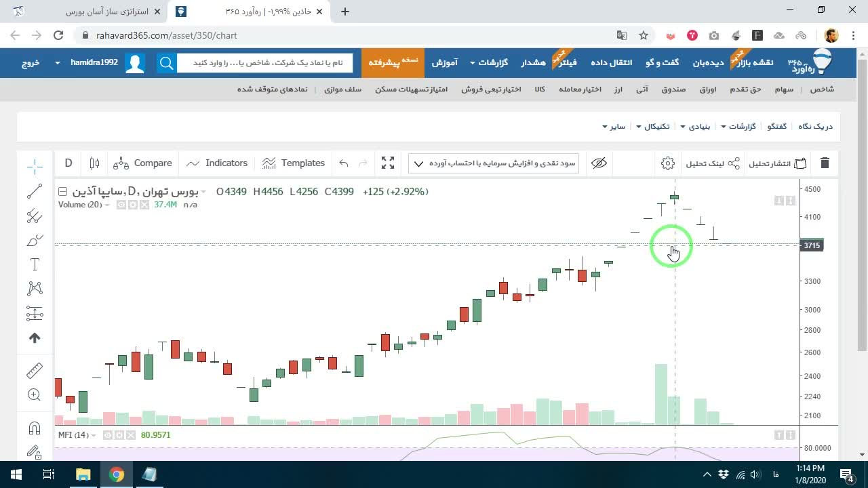Viewport: 868px width, 488px height.
Task: Collapse the symbol legend box
Action: 62,192
